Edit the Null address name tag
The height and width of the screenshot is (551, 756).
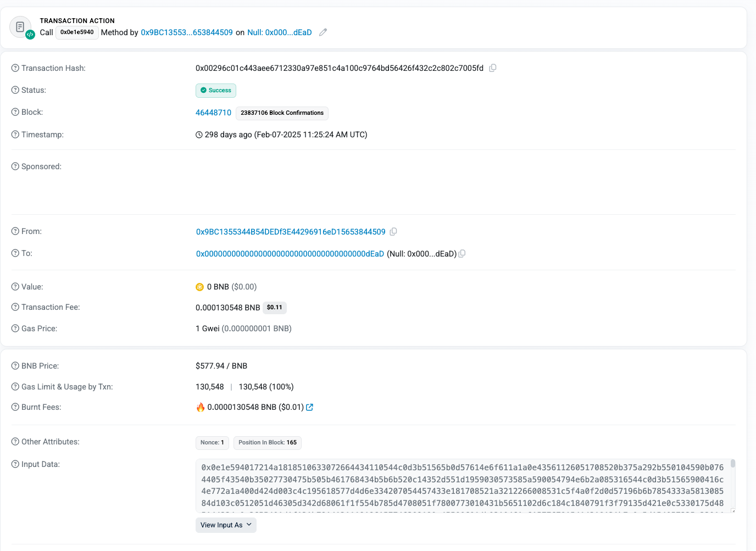coord(323,32)
